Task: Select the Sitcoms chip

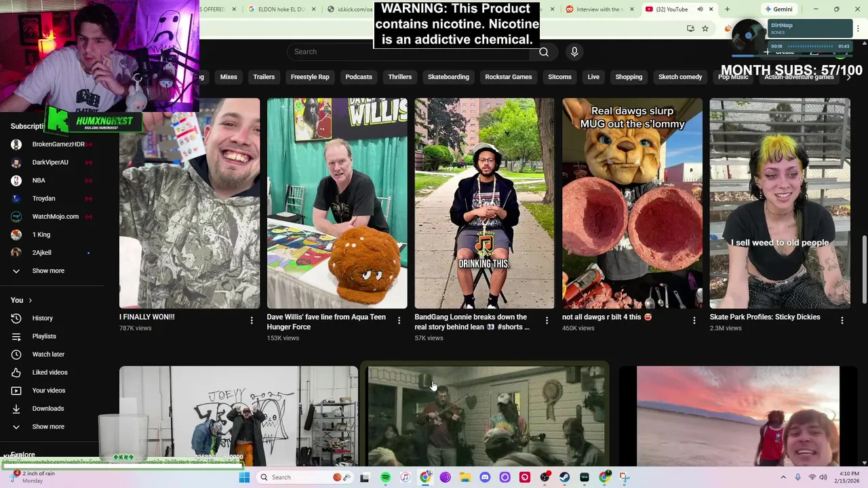Action: coord(559,77)
